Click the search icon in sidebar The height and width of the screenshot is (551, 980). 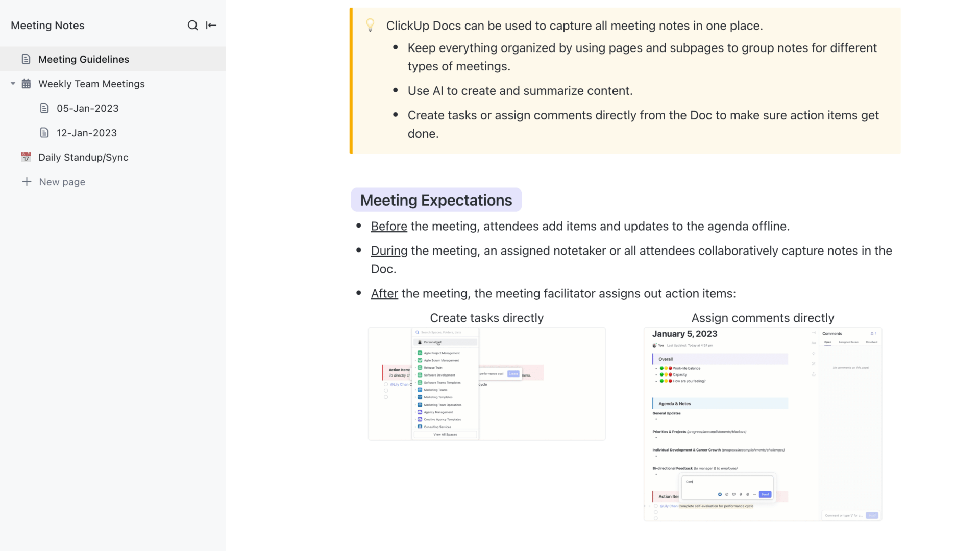(x=192, y=24)
